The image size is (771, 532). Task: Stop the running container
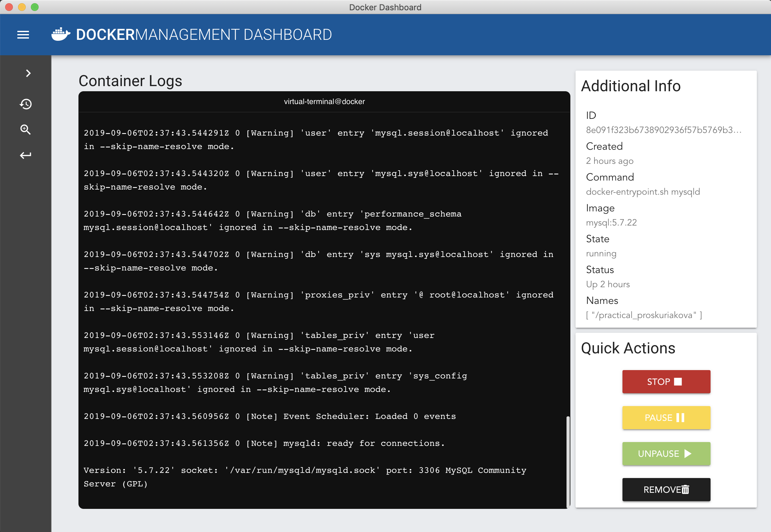(666, 382)
